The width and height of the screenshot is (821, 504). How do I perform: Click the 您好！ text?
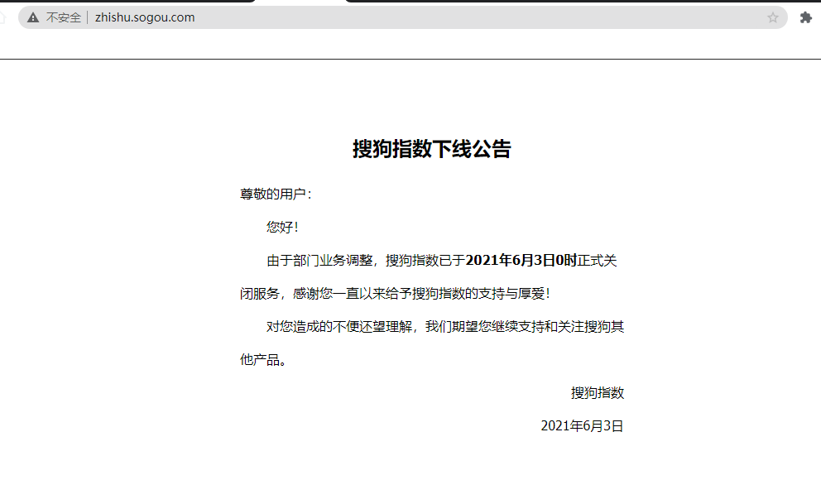click(x=282, y=227)
